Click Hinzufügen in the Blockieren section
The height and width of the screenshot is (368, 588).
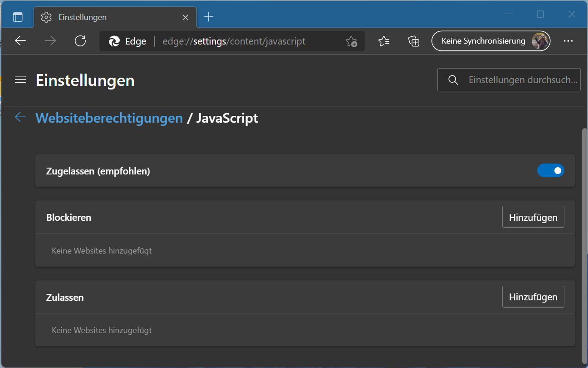coord(533,217)
